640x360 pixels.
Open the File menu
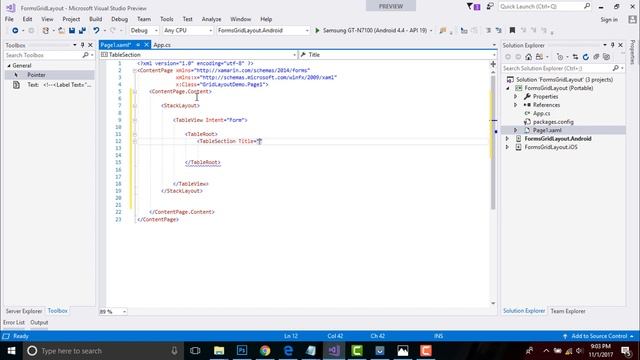9,19
